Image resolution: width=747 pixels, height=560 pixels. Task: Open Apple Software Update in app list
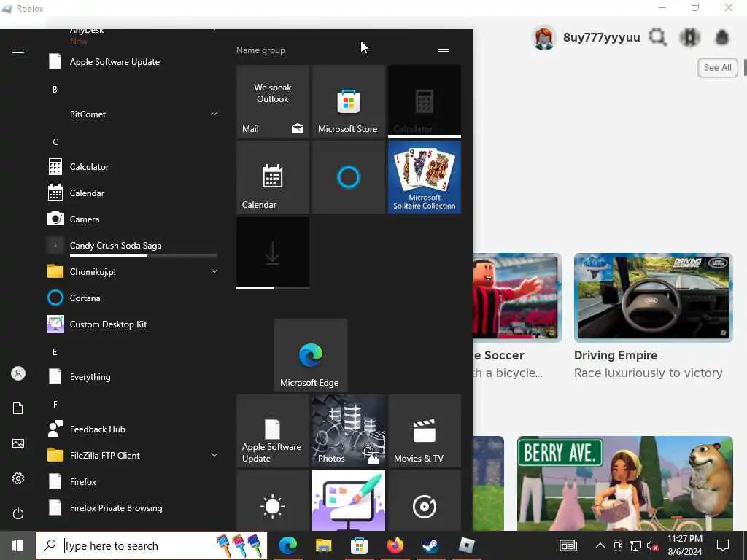[x=133, y=62]
